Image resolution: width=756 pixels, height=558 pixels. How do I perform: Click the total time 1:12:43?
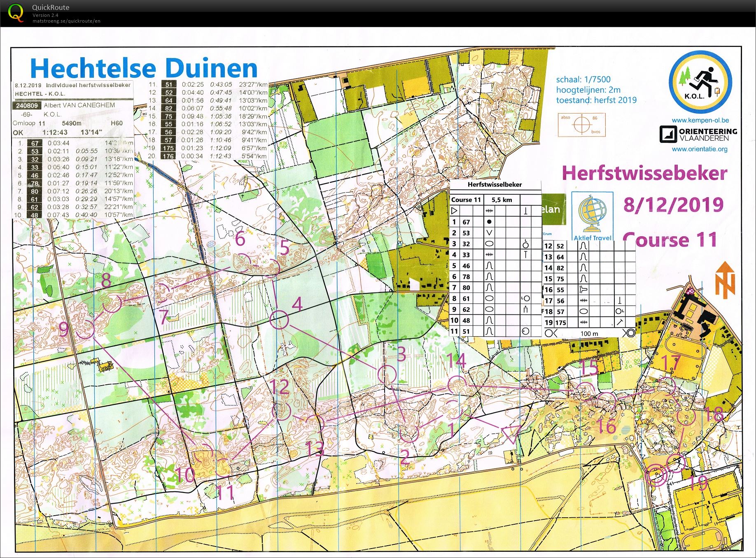(x=55, y=132)
